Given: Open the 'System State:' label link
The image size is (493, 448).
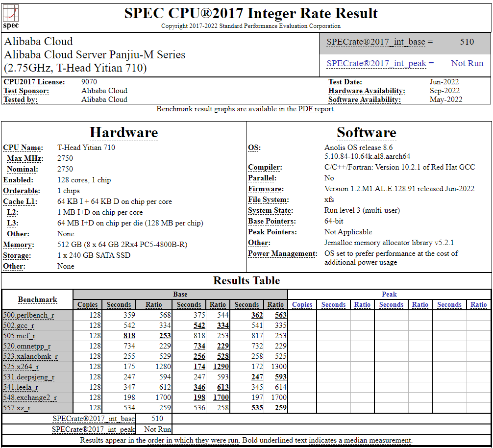Looking at the screenshot, I should pos(271,210).
